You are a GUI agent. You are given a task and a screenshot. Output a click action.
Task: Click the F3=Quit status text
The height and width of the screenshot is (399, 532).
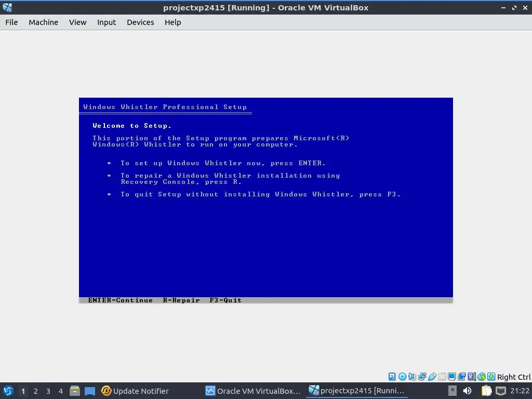[225, 300]
